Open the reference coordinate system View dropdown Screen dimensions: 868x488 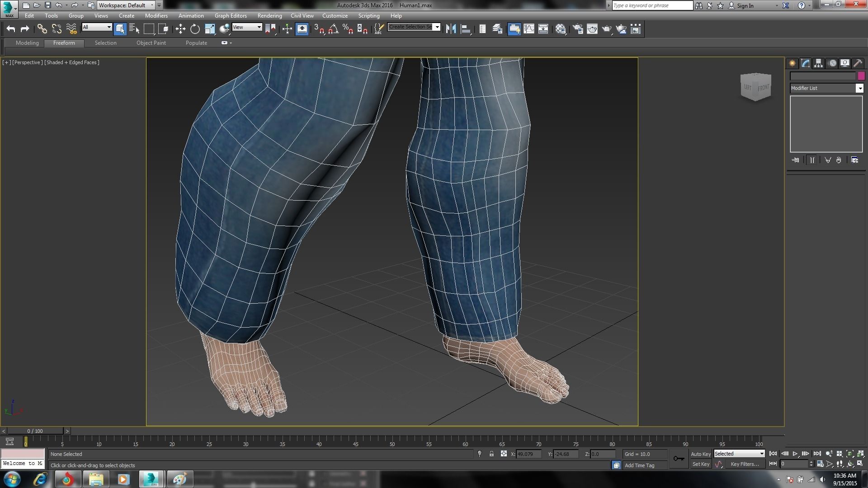tap(247, 27)
